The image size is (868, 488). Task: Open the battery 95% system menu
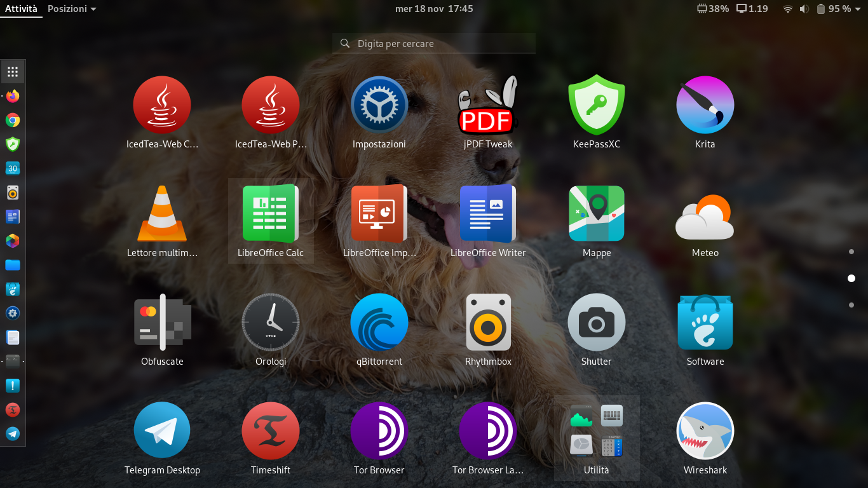point(837,9)
